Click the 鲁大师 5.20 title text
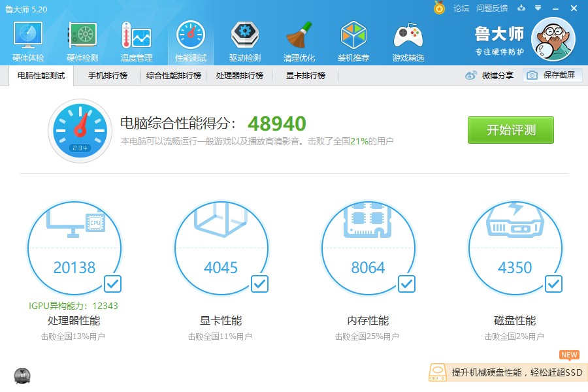This screenshot has width=588, height=392. [26, 9]
